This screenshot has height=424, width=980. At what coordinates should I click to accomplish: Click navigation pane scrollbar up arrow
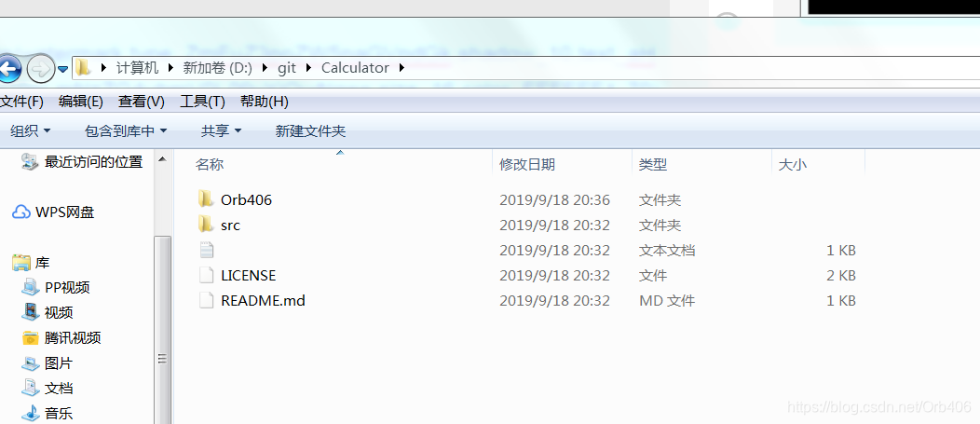pos(162,159)
